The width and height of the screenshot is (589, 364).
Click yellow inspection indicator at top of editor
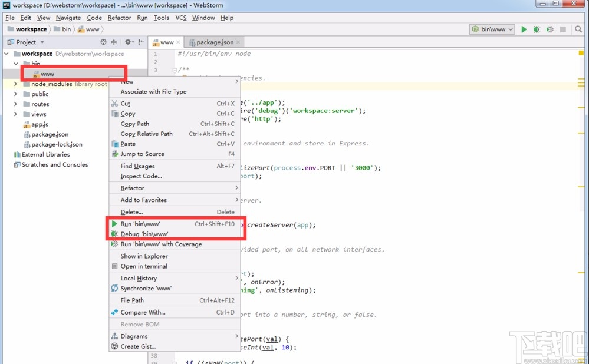click(581, 53)
